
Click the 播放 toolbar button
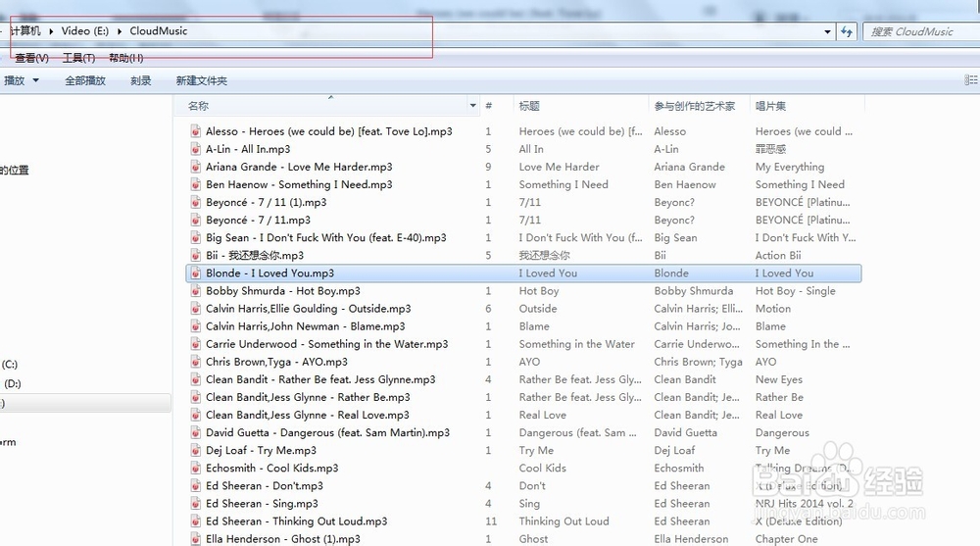[15, 80]
